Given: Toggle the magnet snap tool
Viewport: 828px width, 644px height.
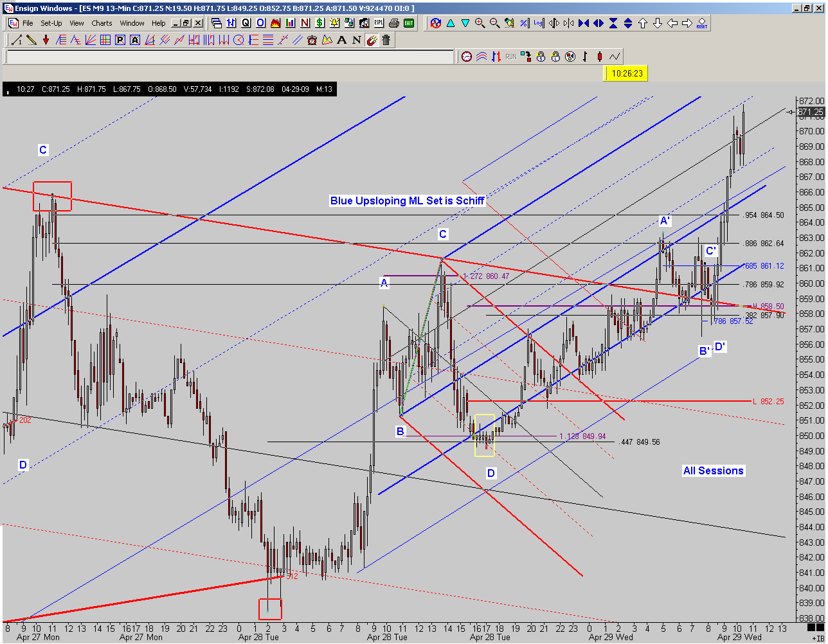Looking at the screenshot, I should 372,40.
